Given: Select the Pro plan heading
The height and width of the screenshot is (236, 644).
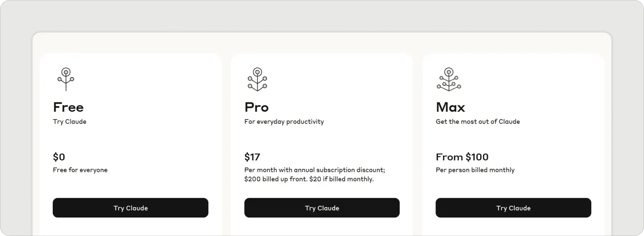Looking at the screenshot, I should point(256,107).
